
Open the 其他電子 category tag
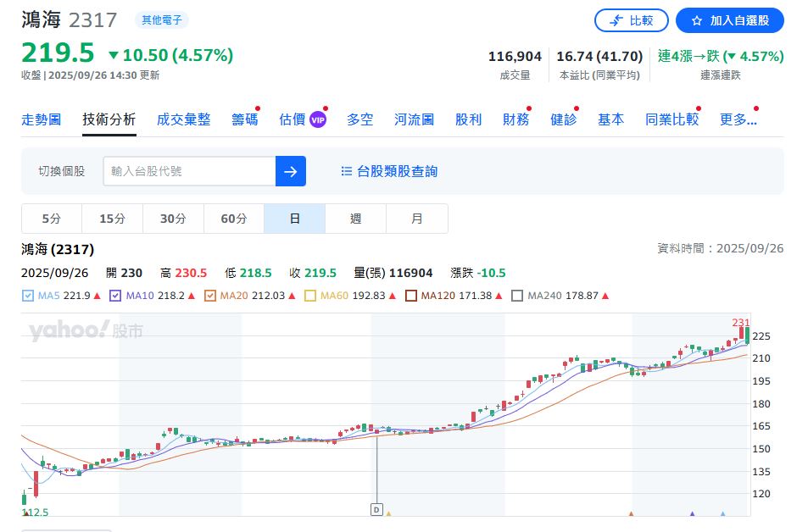[162, 20]
